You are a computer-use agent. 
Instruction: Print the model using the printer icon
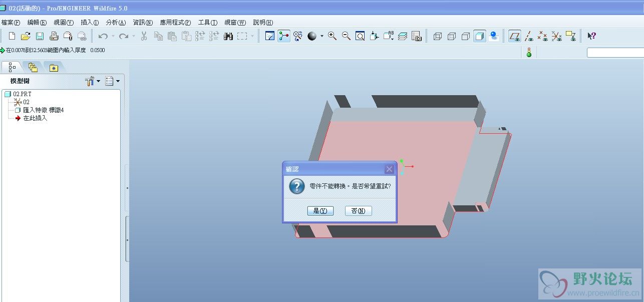[54, 36]
